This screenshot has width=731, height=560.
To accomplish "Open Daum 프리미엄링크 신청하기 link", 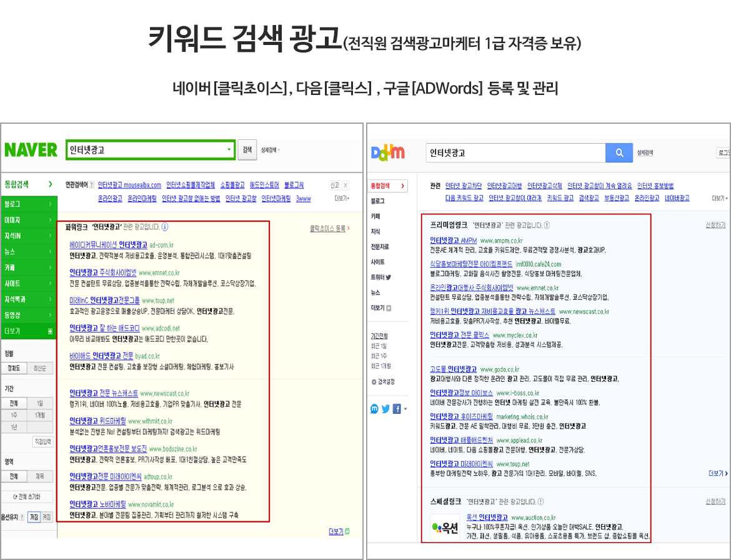I will (x=715, y=225).
